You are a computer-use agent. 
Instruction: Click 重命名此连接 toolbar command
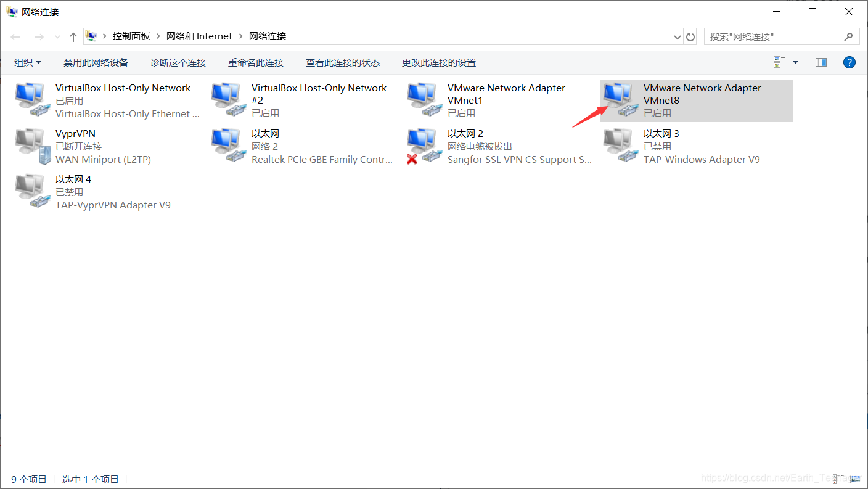click(256, 62)
